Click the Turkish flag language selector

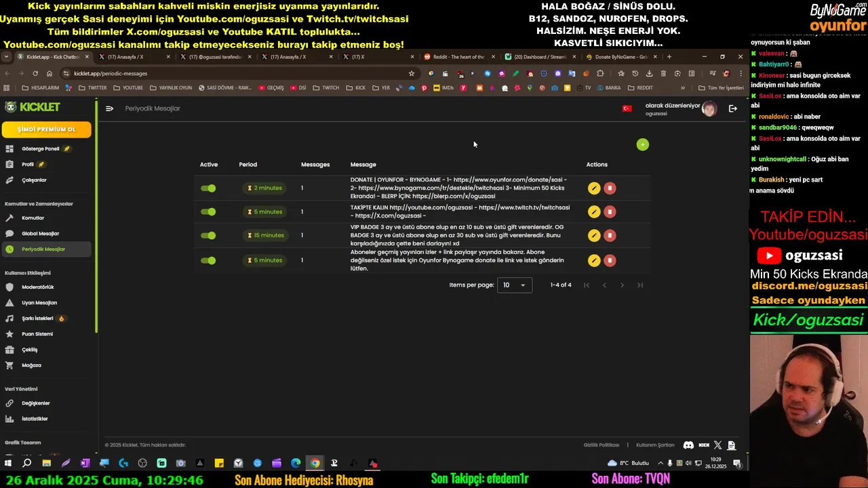pos(627,108)
